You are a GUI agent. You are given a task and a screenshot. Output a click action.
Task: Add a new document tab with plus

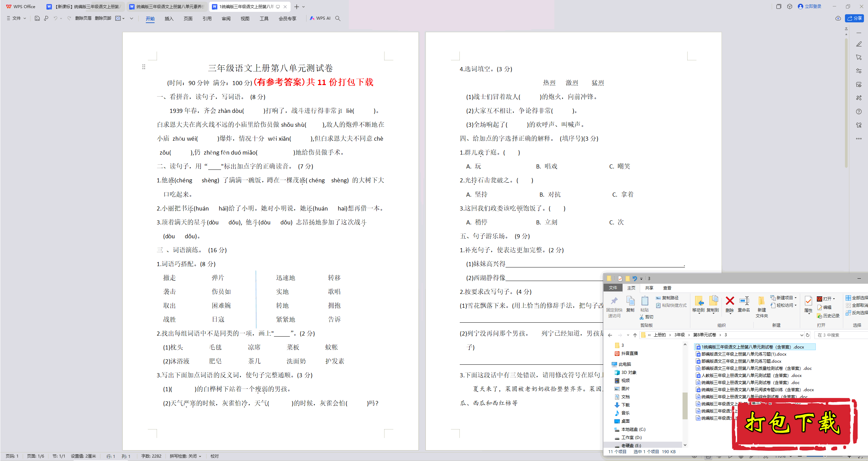(297, 6)
